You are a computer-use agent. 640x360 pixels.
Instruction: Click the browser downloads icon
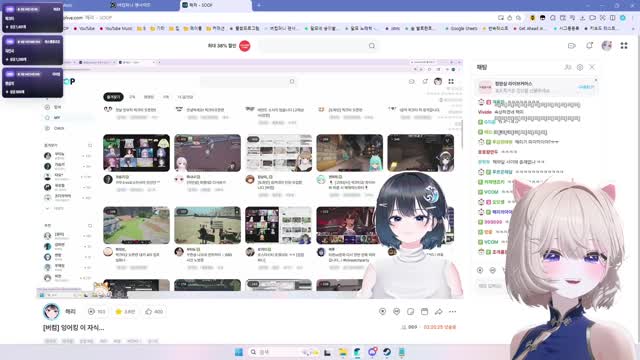[582, 18]
